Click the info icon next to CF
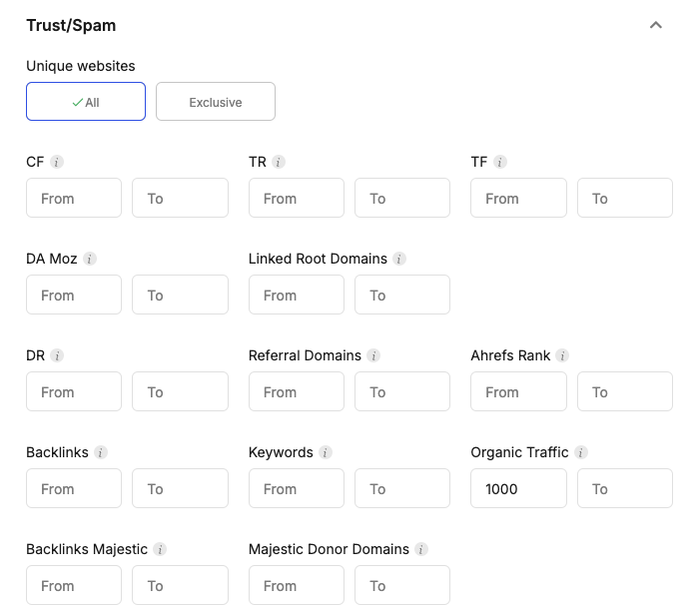This screenshot has height=616, width=699. (57, 162)
